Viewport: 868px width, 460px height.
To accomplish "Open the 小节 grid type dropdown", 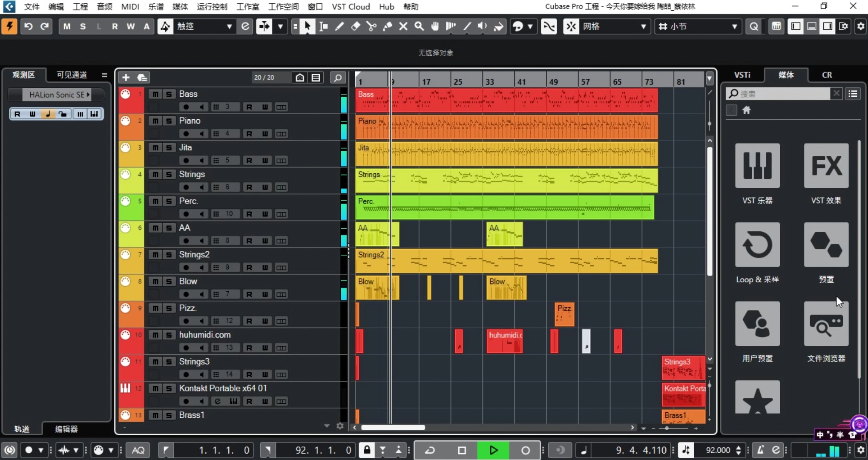I will (x=698, y=26).
